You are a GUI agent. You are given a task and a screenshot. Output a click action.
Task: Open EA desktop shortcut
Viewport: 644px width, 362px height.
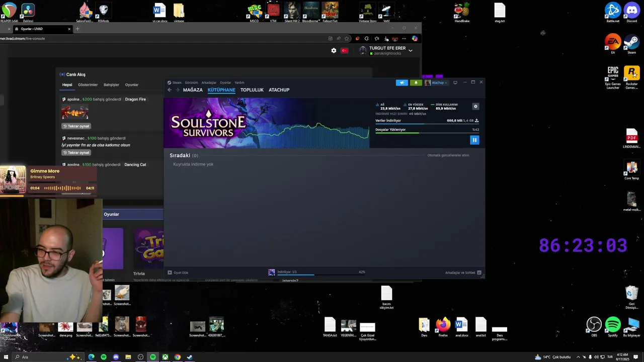coord(613,44)
